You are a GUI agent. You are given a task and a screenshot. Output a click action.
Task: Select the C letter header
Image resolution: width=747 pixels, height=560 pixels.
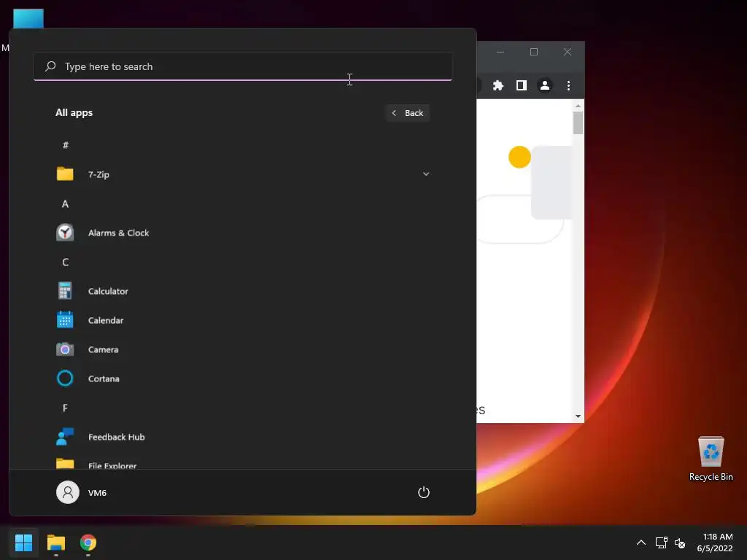coord(65,262)
